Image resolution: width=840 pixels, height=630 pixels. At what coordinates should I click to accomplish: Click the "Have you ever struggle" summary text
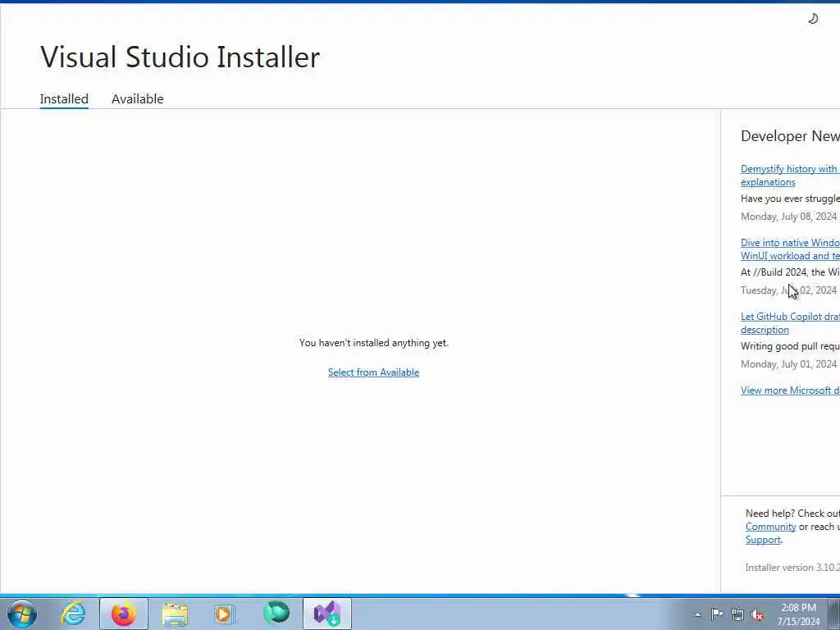click(x=790, y=199)
